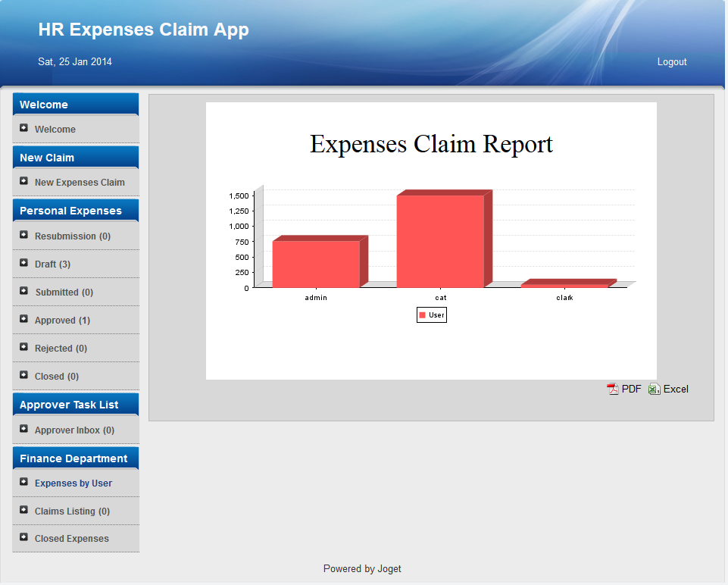Image resolution: width=728 pixels, height=585 pixels.
Task: Click the cat bar in the chart
Action: [x=440, y=241]
